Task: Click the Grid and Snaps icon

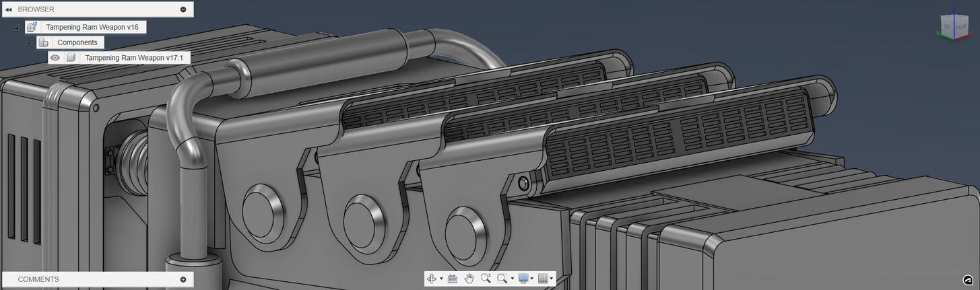Action: (x=543, y=279)
